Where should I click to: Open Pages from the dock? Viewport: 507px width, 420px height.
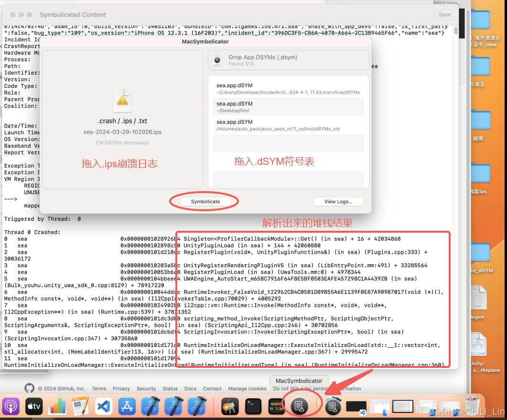point(80,406)
